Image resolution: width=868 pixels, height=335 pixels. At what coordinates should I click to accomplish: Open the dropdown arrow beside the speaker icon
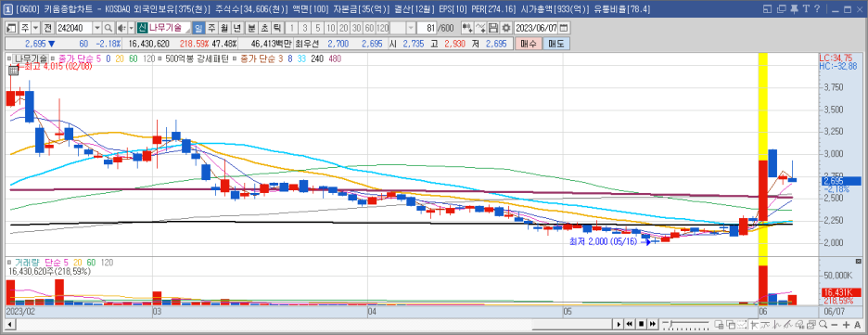tap(131, 28)
